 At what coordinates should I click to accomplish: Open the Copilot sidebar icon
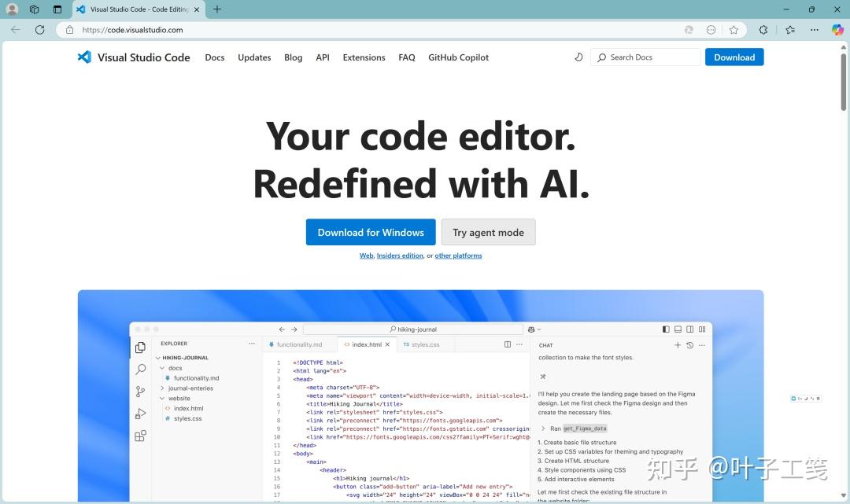(x=837, y=30)
